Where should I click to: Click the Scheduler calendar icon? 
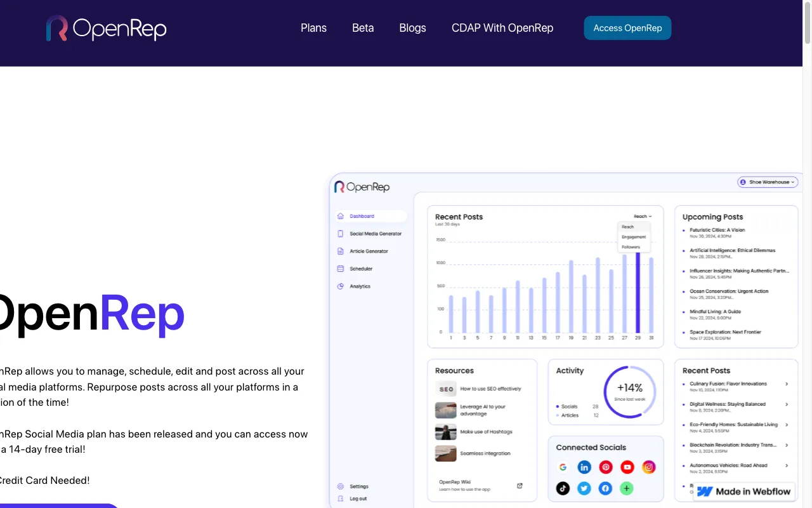tap(341, 269)
